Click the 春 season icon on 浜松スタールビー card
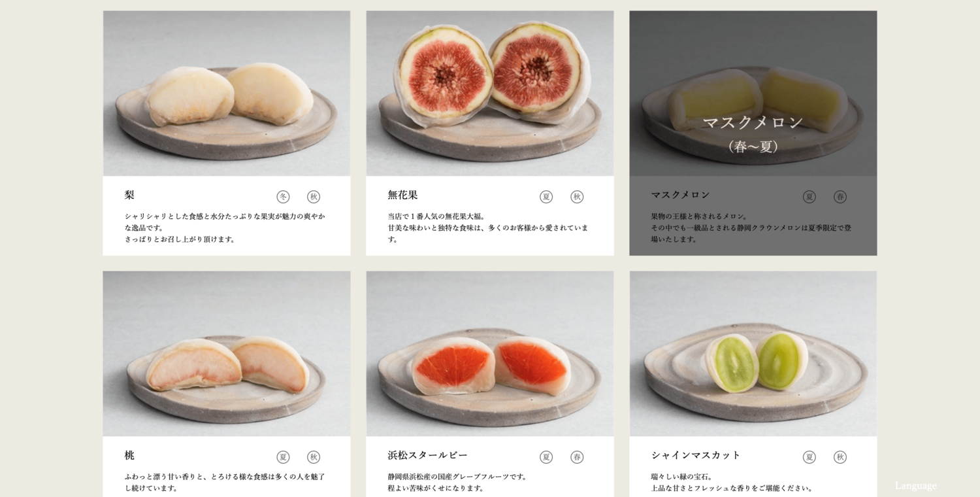The height and width of the screenshot is (497, 980). [577, 457]
